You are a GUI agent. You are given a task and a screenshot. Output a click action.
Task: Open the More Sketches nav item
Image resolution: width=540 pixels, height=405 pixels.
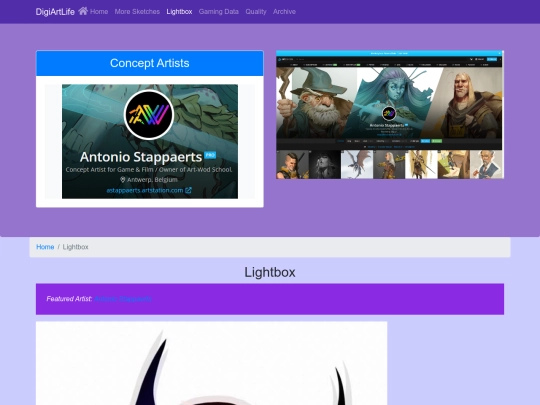tap(137, 12)
